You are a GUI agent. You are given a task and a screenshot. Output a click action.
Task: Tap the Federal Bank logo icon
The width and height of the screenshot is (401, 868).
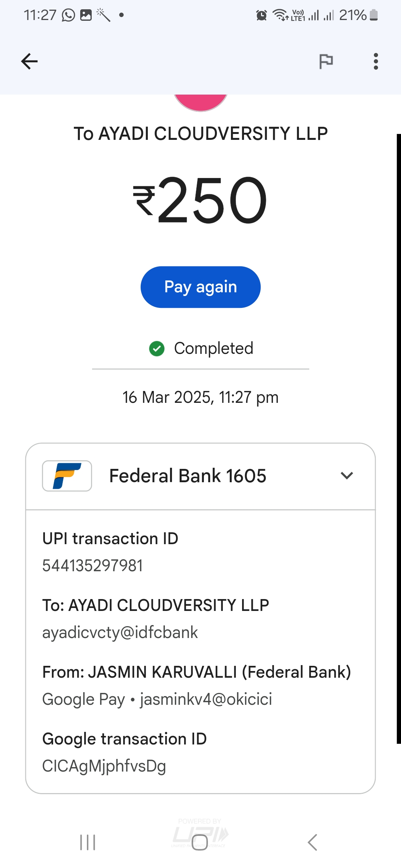point(67,476)
